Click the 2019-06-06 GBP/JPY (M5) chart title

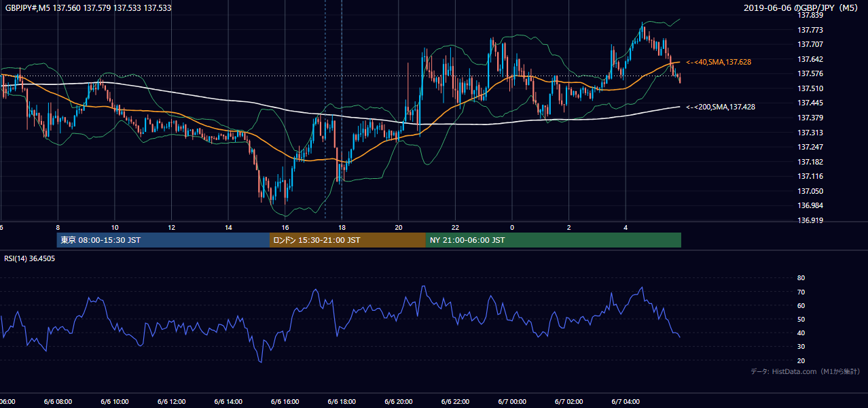coord(801,8)
